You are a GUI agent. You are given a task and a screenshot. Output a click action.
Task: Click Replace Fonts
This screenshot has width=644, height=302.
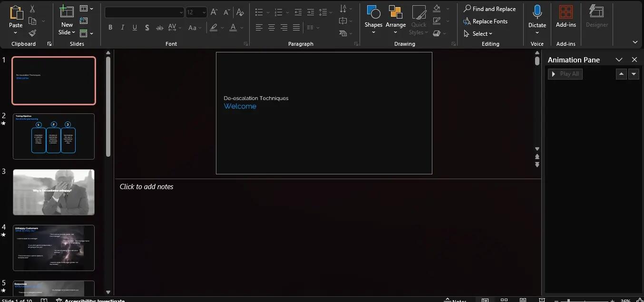click(485, 21)
